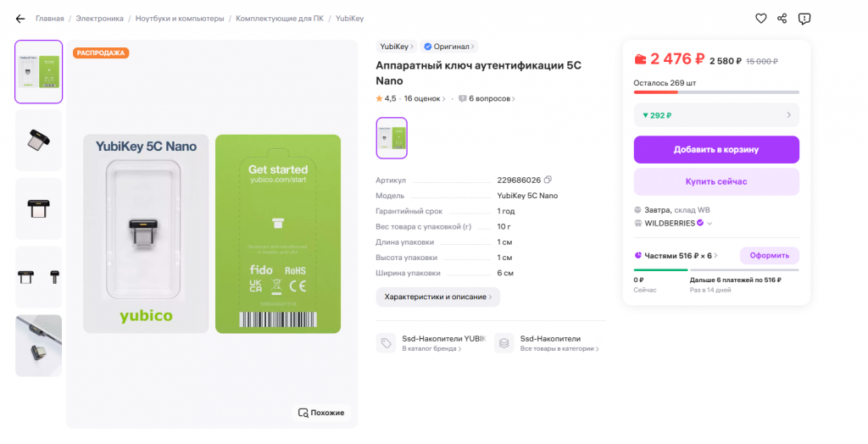Open В каталог бренда link
868x444 pixels.
tap(431, 349)
